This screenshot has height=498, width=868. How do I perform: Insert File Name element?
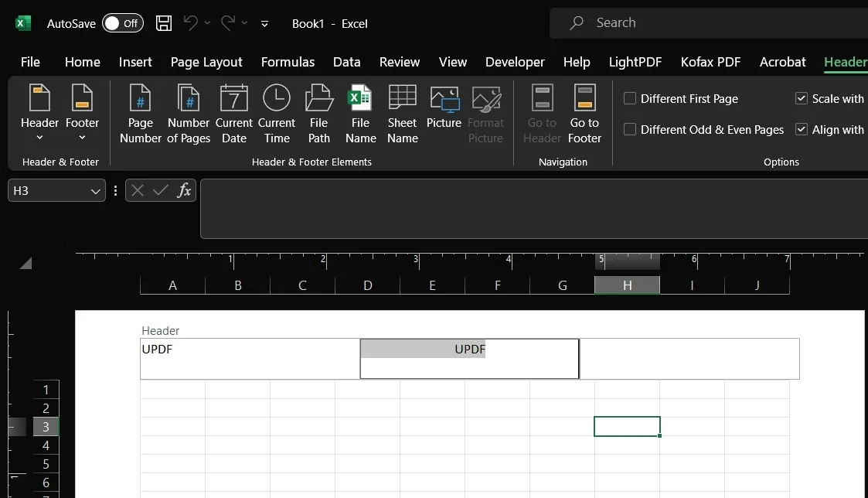click(x=360, y=114)
